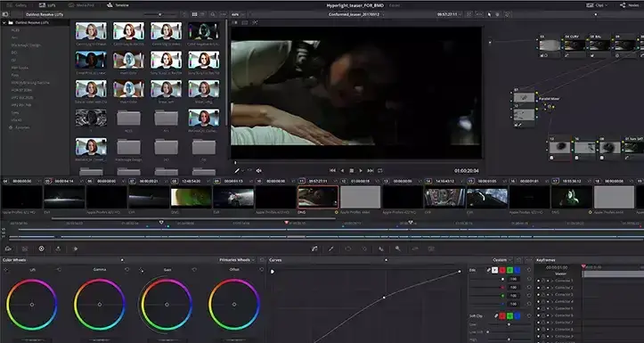Viewport: 644px width, 343px height.
Task: Reset the curves Edit channels
Action: tap(528, 270)
